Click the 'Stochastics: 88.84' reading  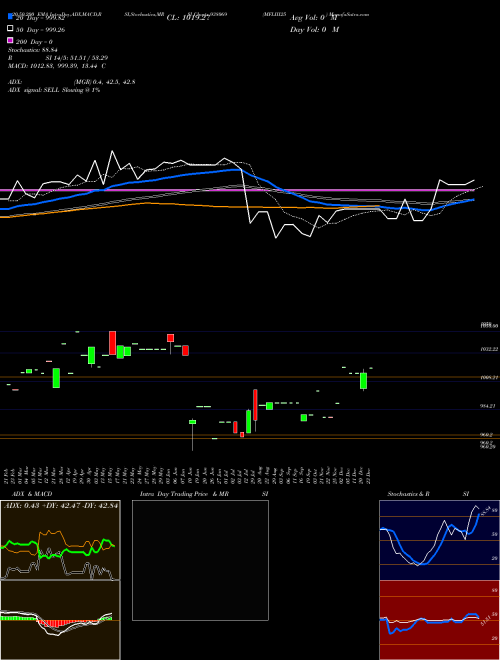click(x=33, y=50)
